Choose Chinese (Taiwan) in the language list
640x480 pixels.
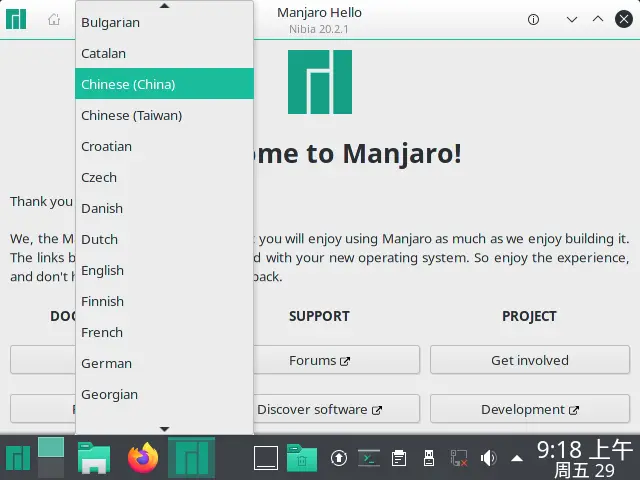[x=131, y=115]
